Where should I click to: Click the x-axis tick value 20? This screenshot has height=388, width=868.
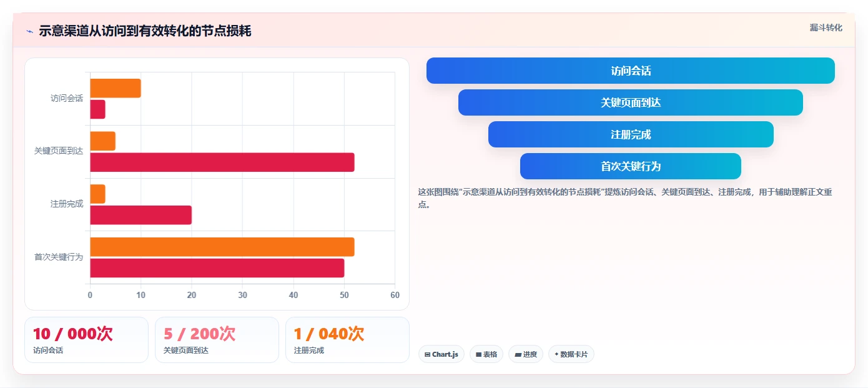(x=192, y=296)
